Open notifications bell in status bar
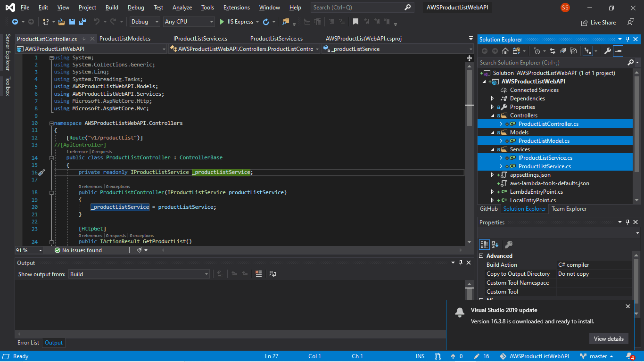The width and height of the screenshot is (644, 362). [628, 356]
